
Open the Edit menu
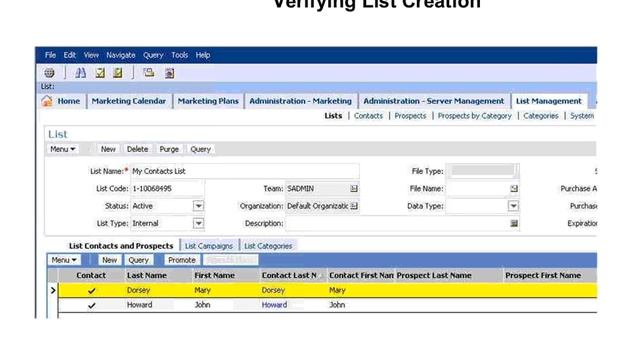(x=69, y=55)
